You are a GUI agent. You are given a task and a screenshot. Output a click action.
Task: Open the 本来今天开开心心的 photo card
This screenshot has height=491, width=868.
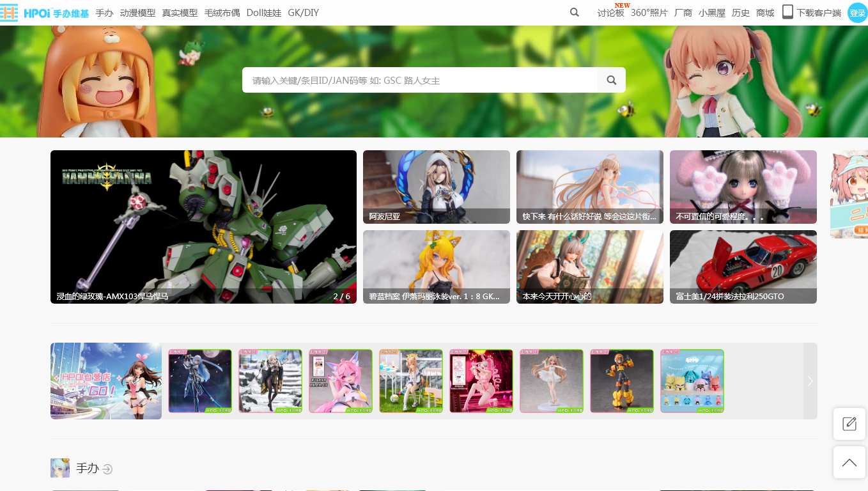pyautogui.click(x=590, y=267)
